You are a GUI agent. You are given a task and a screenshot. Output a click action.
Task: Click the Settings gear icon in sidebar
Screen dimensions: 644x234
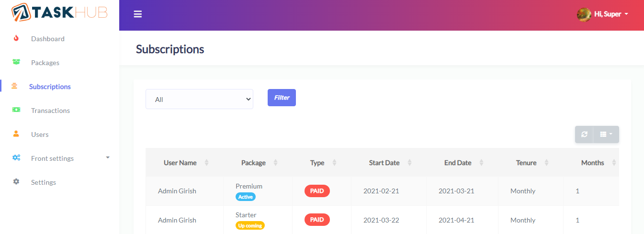[16, 182]
